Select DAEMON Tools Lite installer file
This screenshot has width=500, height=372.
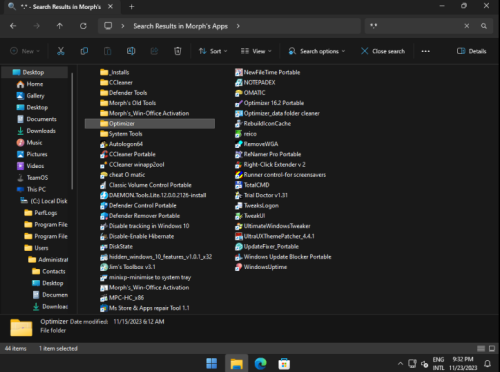coord(153,195)
